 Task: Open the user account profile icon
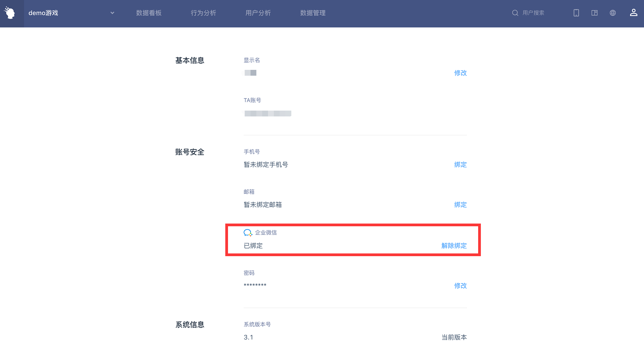point(634,13)
